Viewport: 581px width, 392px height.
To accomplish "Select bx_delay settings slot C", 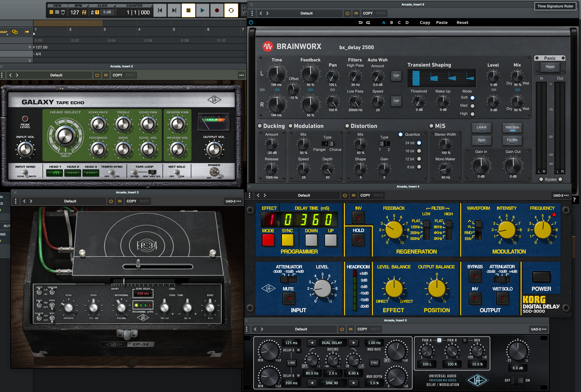I will [399, 23].
